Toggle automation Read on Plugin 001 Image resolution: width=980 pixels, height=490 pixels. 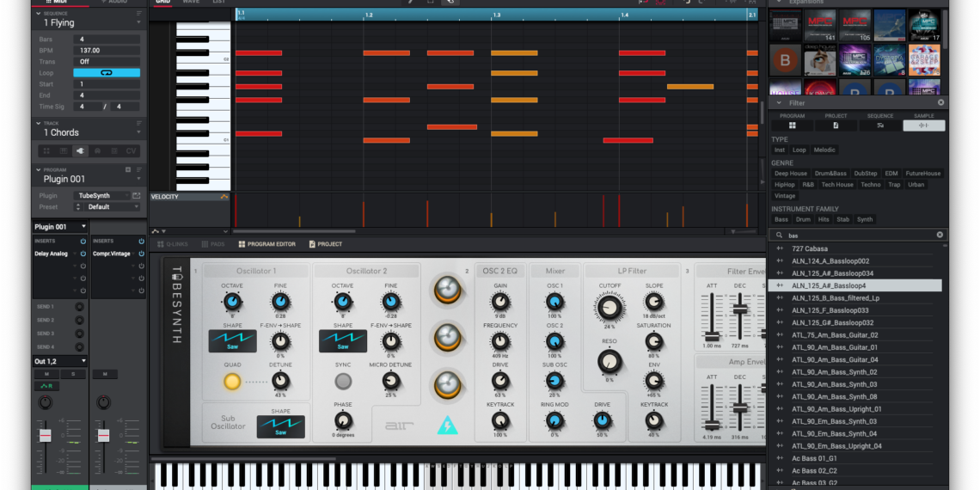47,386
